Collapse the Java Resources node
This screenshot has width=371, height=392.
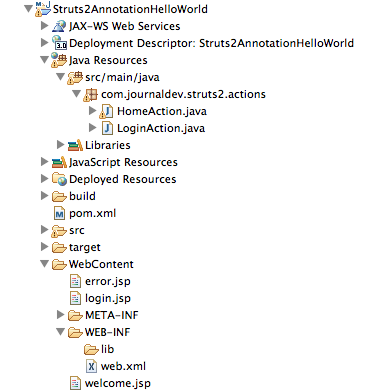[44, 60]
